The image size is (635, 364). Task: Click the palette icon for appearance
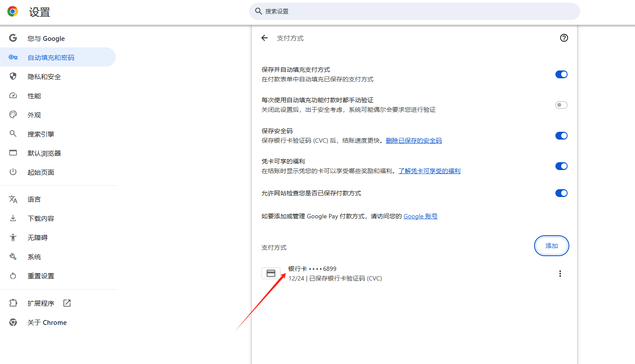13,115
